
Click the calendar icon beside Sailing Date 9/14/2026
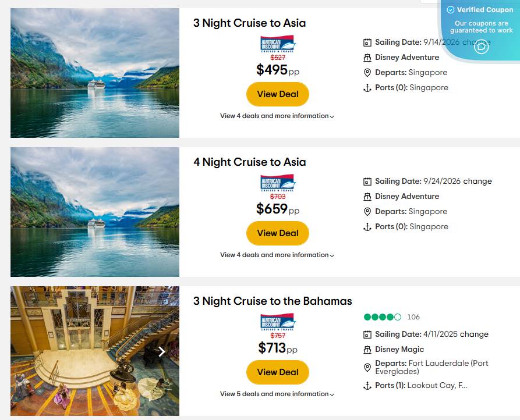coord(367,42)
